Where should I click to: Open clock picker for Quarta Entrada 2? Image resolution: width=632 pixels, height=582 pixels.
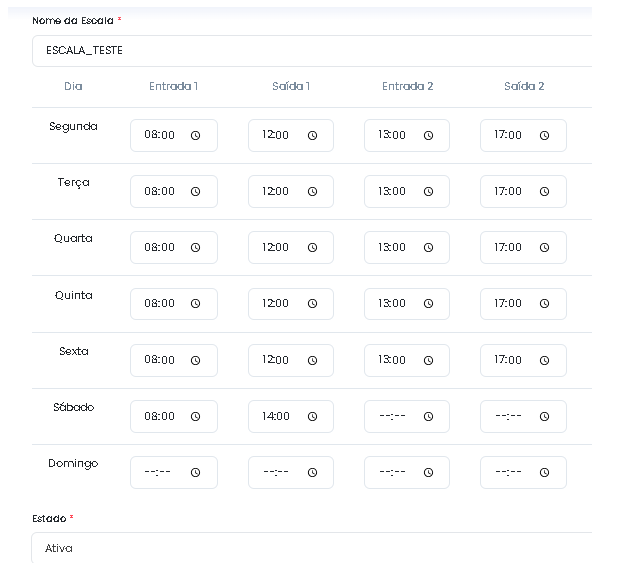coord(428,247)
